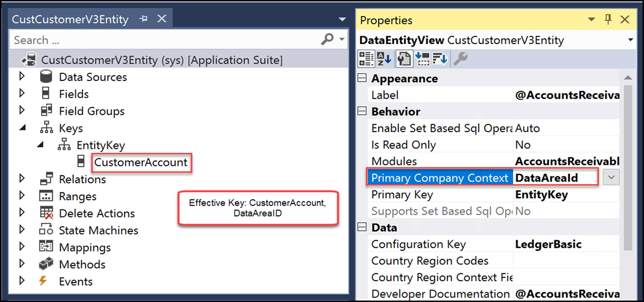Toggle auto hide pin on Properties panel
Screen dimensions: 644x302
click(609, 19)
